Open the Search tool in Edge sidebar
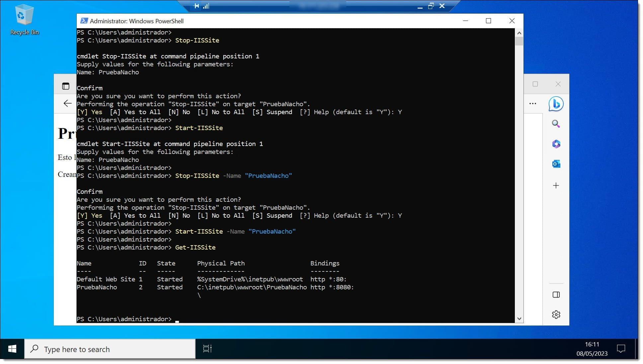The width and height of the screenshot is (643, 364). [x=556, y=124]
